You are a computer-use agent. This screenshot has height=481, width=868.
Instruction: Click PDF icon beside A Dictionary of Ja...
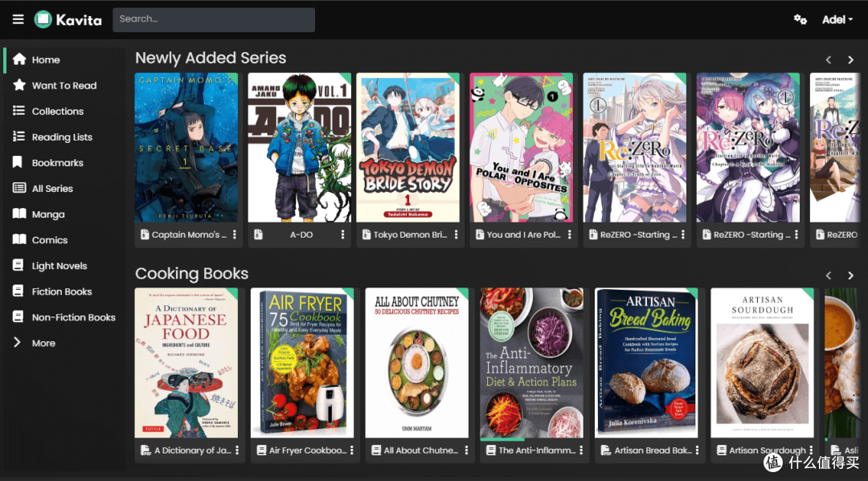tap(145, 450)
